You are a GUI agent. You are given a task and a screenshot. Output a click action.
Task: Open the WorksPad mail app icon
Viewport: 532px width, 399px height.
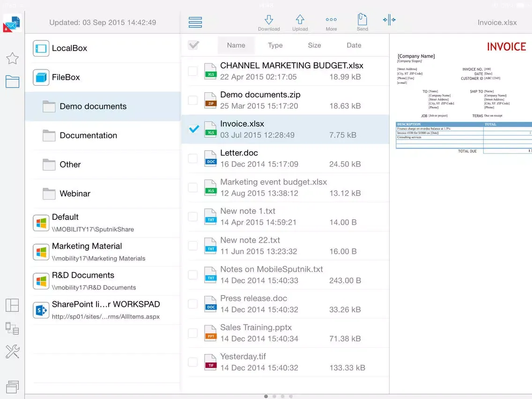(12, 24)
